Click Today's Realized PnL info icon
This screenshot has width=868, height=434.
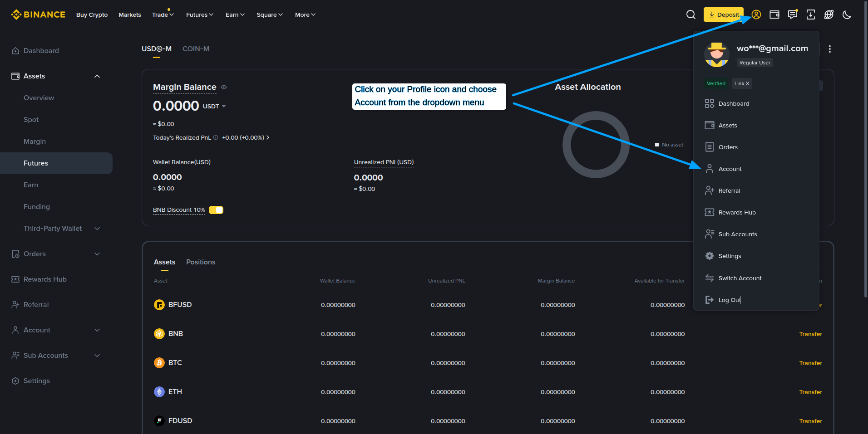[x=216, y=137]
